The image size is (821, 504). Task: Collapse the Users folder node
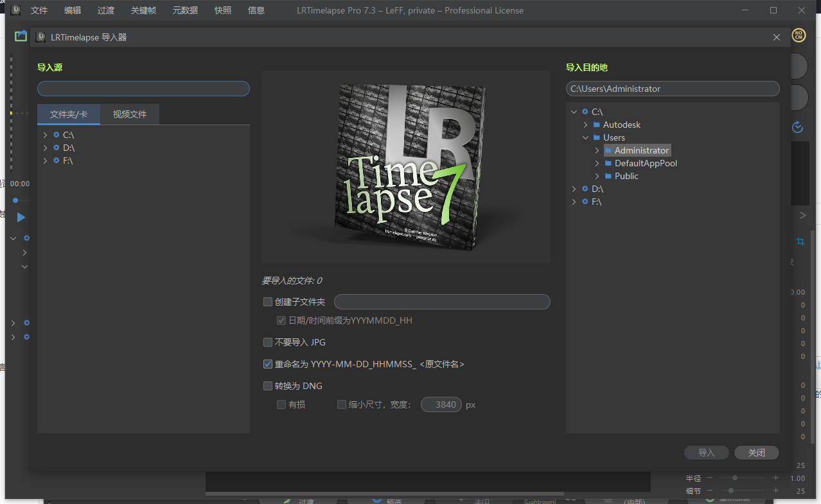(585, 137)
